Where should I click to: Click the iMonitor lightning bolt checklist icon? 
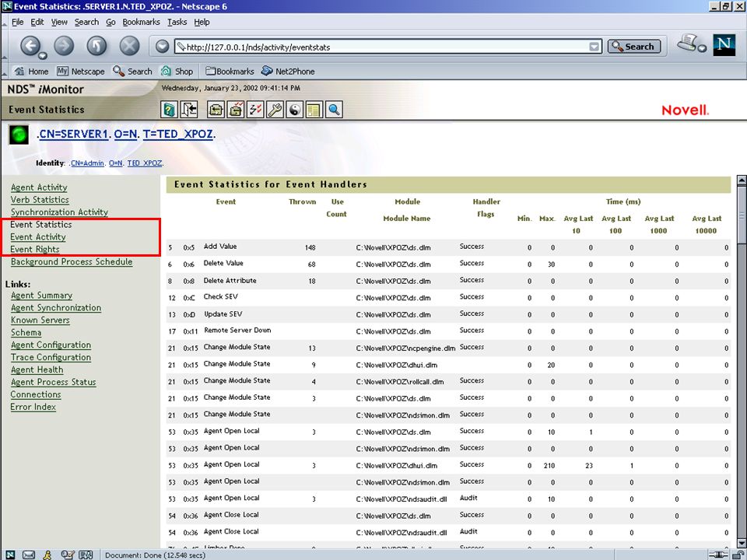click(x=255, y=110)
